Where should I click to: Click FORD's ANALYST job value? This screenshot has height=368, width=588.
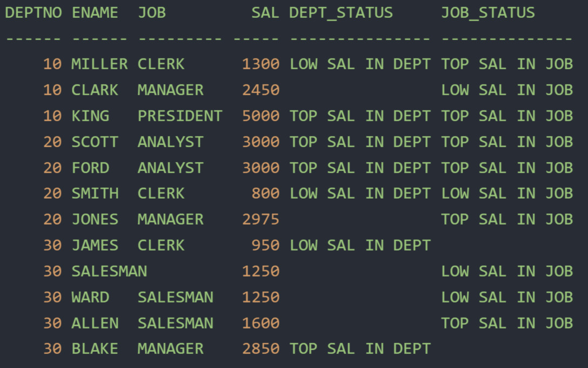[171, 168]
